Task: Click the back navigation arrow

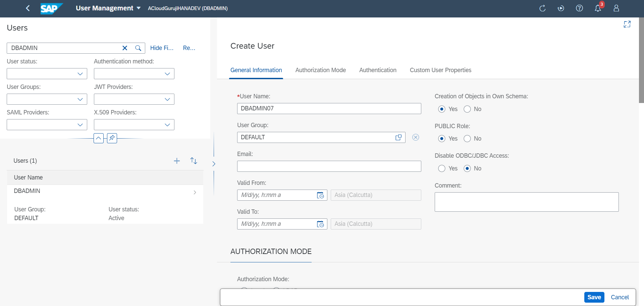Action: click(28, 8)
